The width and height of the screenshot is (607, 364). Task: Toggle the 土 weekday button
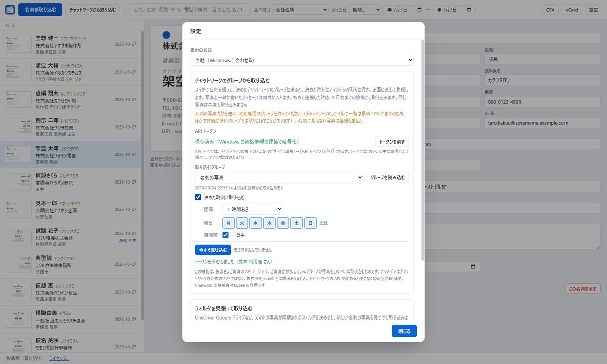pos(296,222)
